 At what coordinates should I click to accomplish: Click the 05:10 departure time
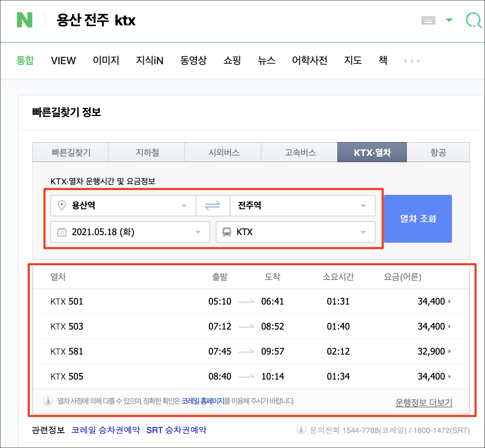tap(220, 301)
